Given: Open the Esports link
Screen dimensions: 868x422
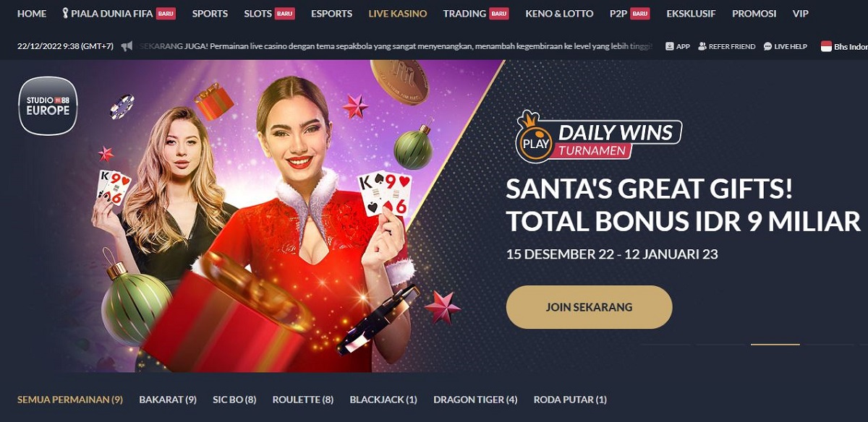Looking at the screenshot, I should coord(331,14).
